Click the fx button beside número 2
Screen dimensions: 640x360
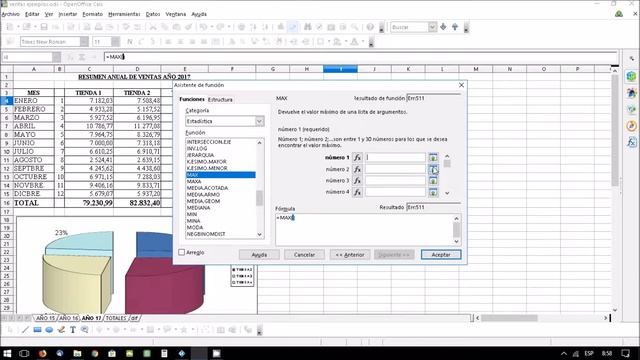click(357, 169)
